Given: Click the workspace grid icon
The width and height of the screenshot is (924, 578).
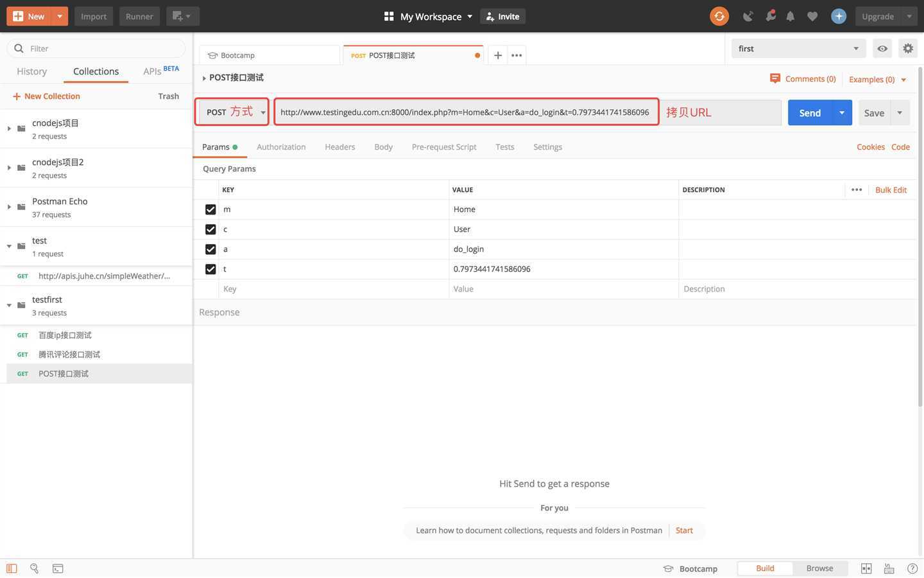Looking at the screenshot, I should coord(389,16).
